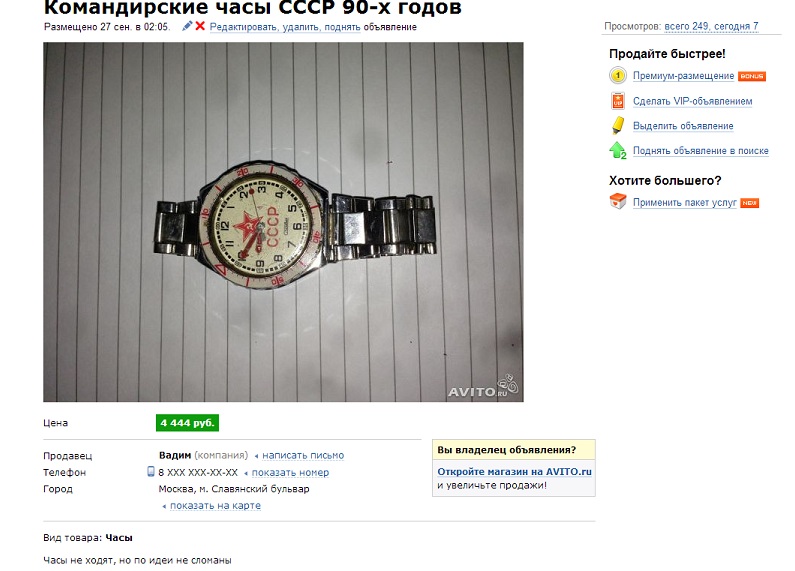Click написать письмо to message the seller
Image resolution: width=795 pixels, height=571 pixels.
pos(303,455)
